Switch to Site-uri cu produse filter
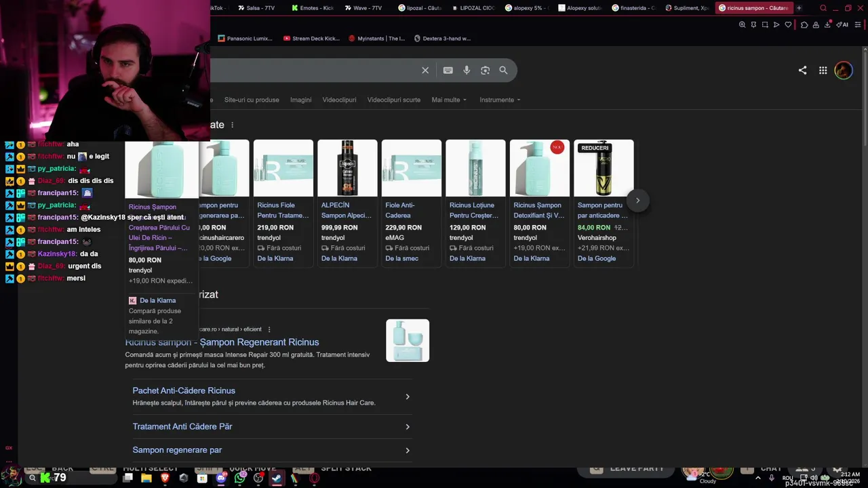This screenshot has width=868, height=488. pos(252,100)
